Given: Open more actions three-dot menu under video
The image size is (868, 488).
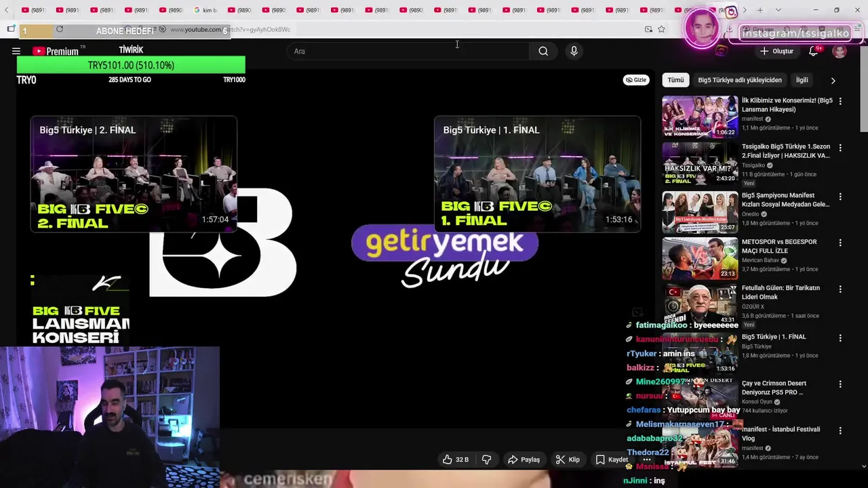Looking at the screenshot, I should (646, 460).
